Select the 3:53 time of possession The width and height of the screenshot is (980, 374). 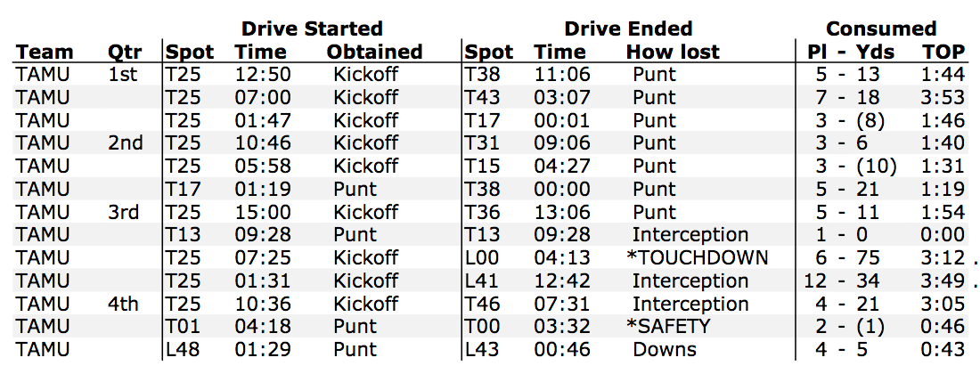tap(943, 97)
